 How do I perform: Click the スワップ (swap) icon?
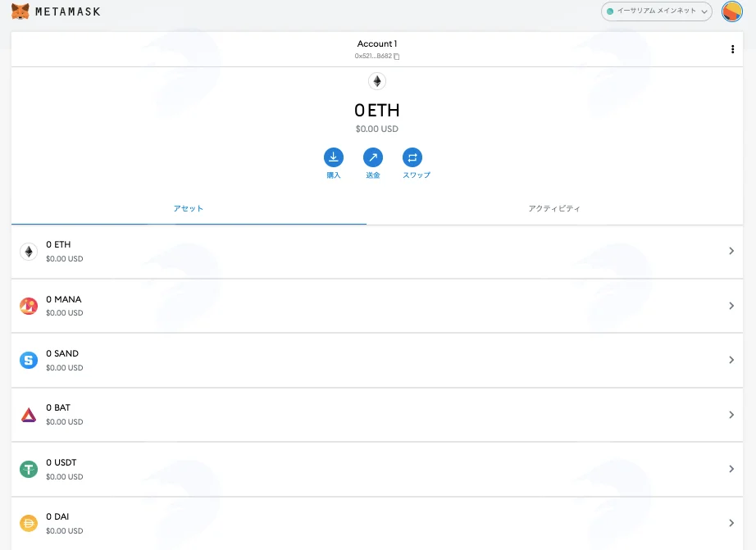412,157
